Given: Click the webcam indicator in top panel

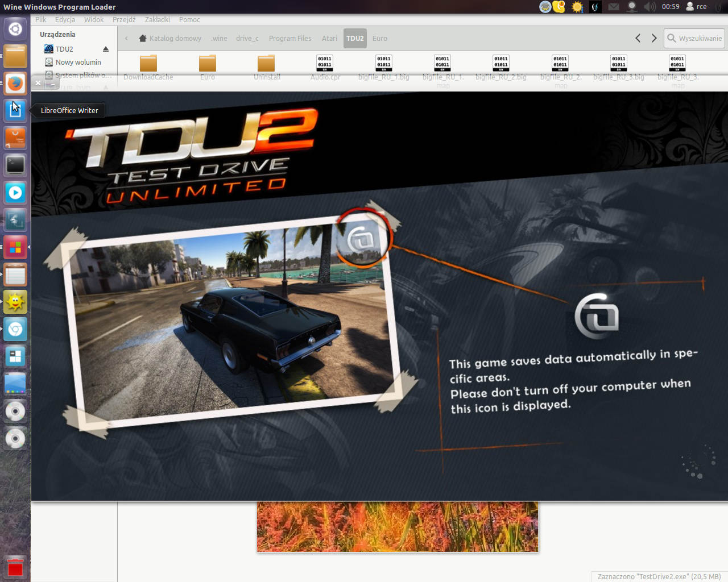Looking at the screenshot, I should pyautogui.click(x=632, y=7).
